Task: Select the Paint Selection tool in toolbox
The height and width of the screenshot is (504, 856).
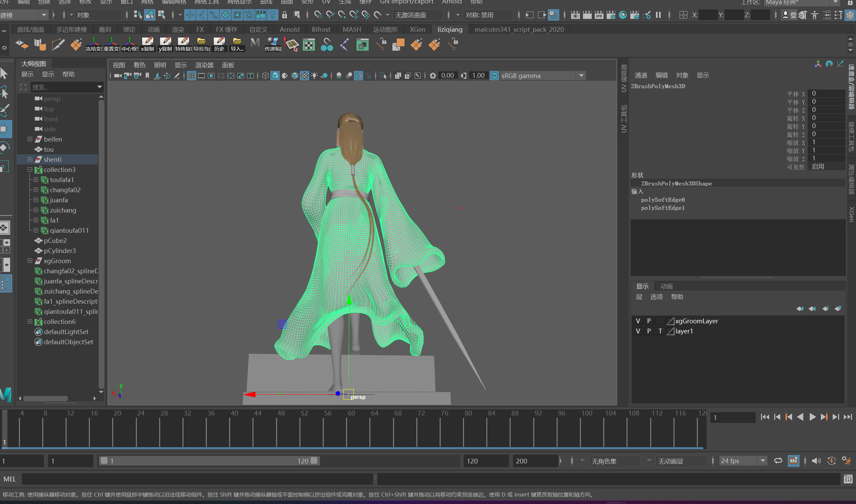Action: click(5, 110)
